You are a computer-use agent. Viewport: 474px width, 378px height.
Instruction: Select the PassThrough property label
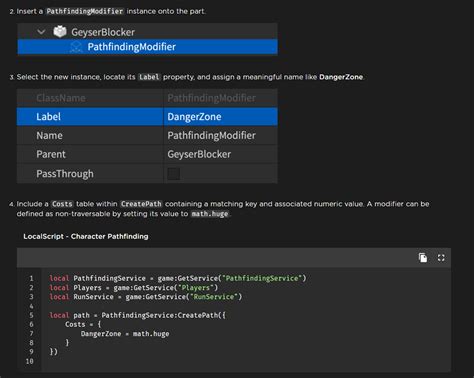point(65,174)
